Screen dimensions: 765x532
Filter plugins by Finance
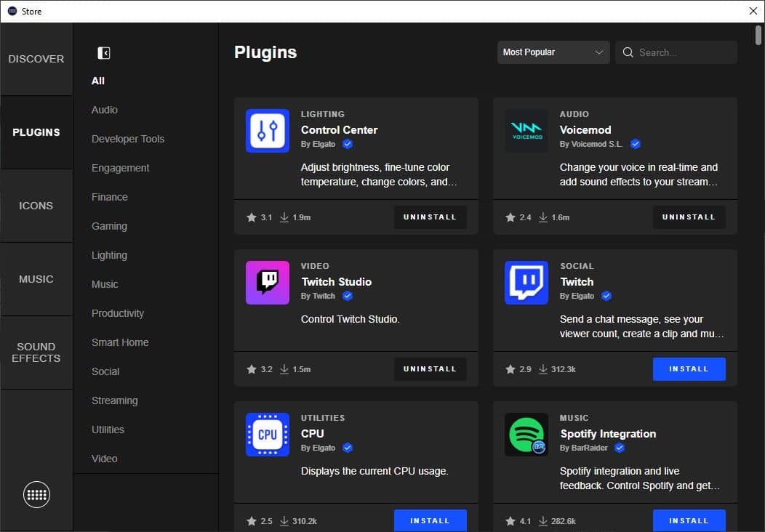point(110,197)
